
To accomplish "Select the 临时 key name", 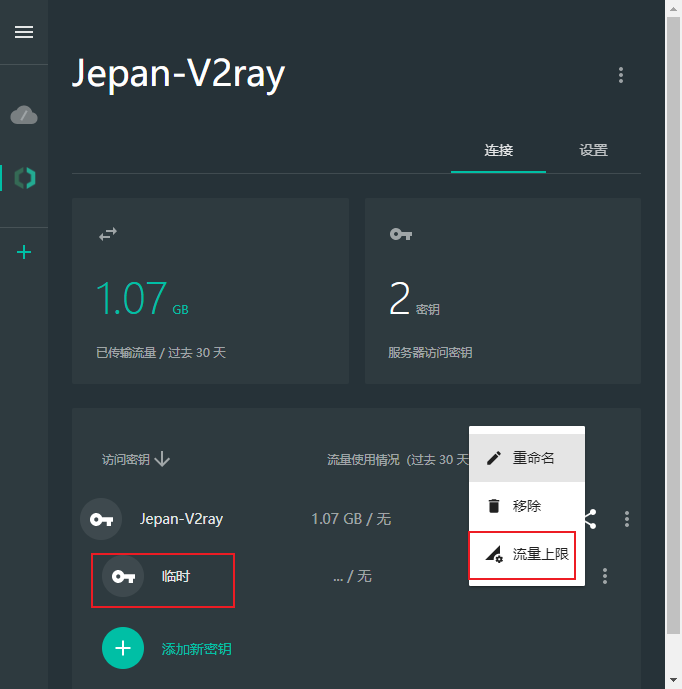I will coord(175,576).
